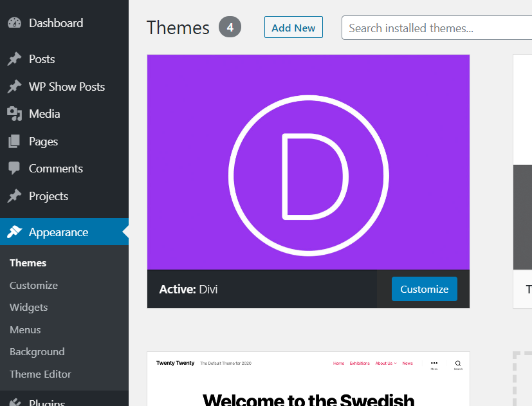Click 'Welcome to the Swedish' headline text
532x406 pixels.
coord(308,400)
